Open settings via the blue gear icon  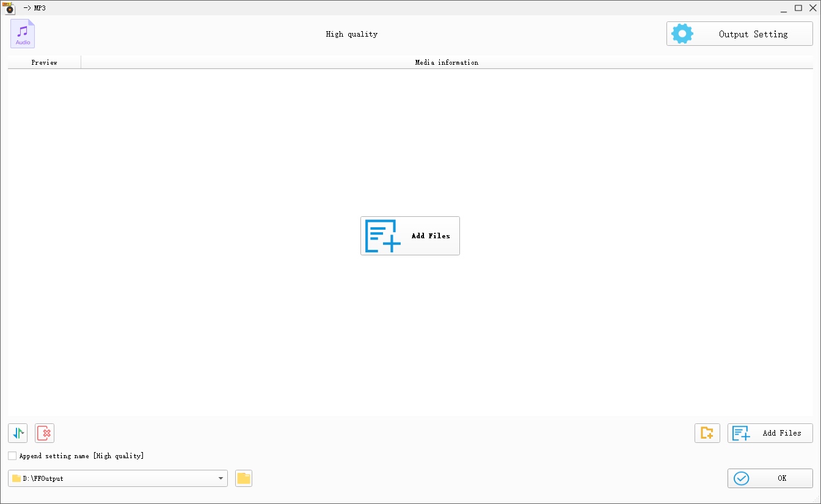(682, 34)
